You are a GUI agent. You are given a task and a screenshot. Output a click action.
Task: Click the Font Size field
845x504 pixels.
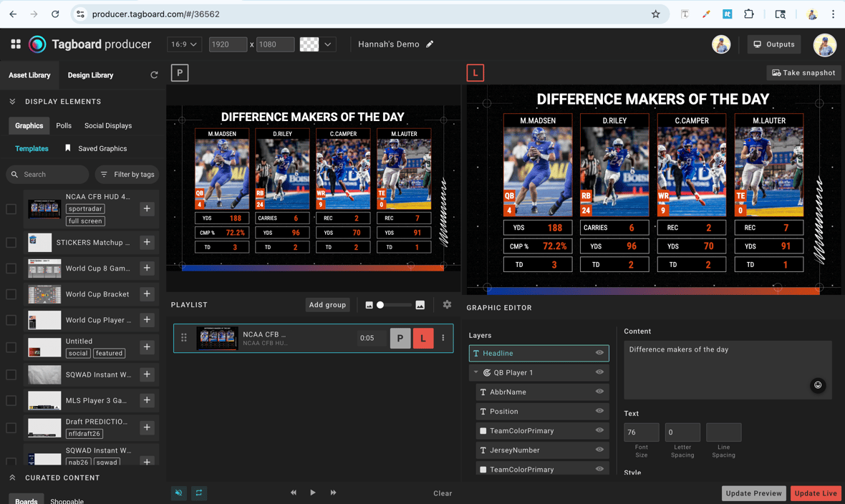(x=642, y=432)
